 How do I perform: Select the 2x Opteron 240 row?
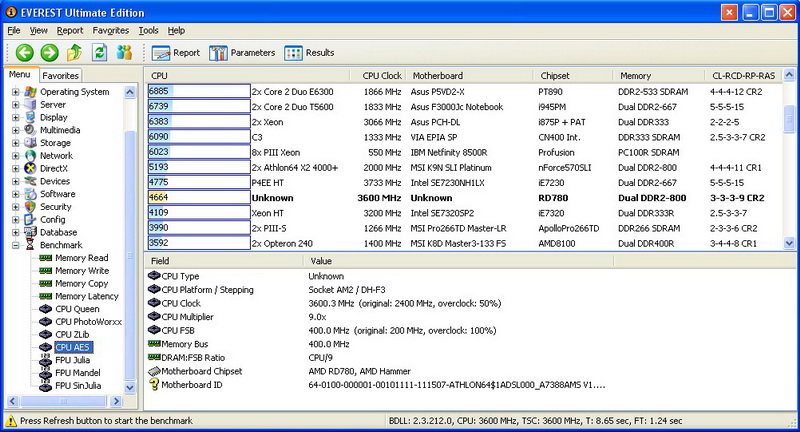pyautogui.click(x=463, y=243)
